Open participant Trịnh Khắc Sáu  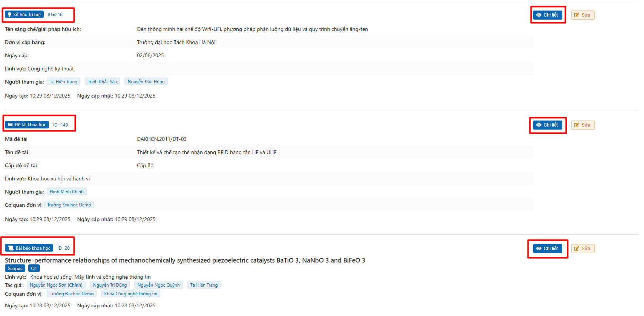coord(102,82)
